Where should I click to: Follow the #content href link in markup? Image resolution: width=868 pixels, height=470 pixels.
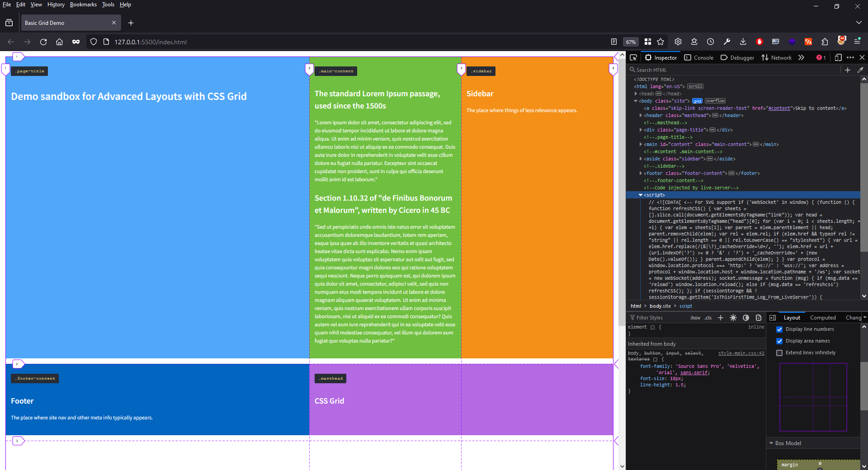[x=779, y=108]
